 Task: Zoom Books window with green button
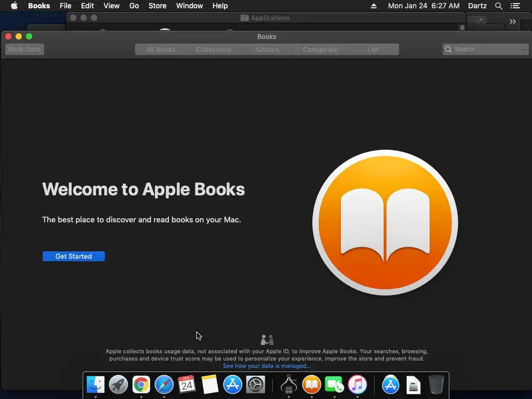(x=29, y=36)
